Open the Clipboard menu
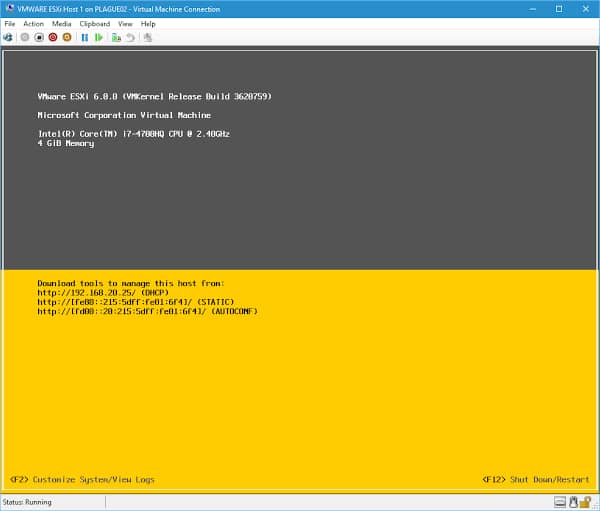The image size is (600, 511). [x=95, y=24]
